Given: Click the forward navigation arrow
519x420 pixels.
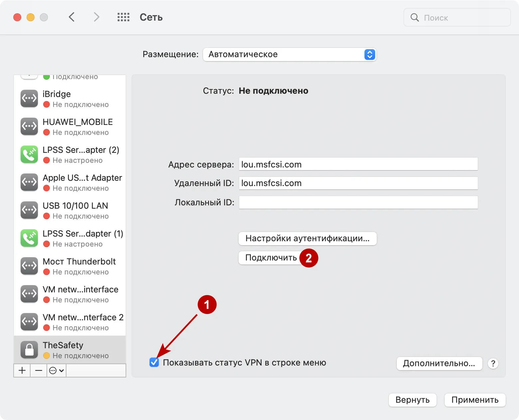Looking at the screenshot, I should 96,17.
